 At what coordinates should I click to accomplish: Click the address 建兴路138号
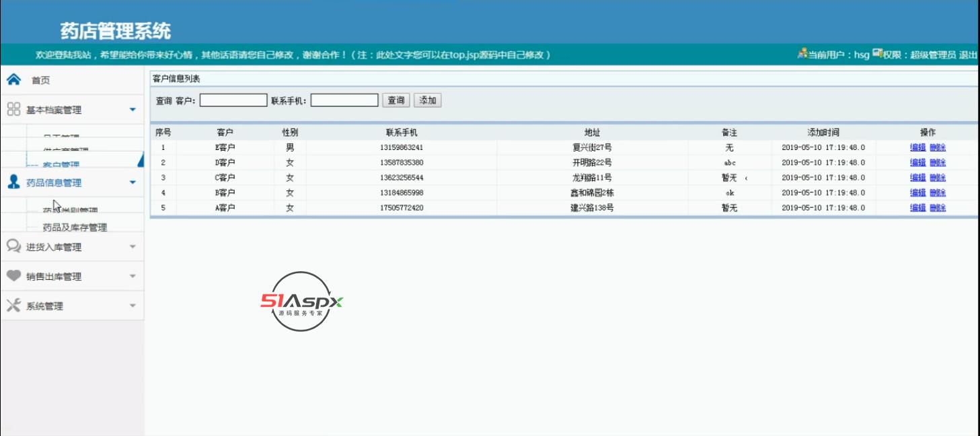pyautogui.click(x=592, y=208)
